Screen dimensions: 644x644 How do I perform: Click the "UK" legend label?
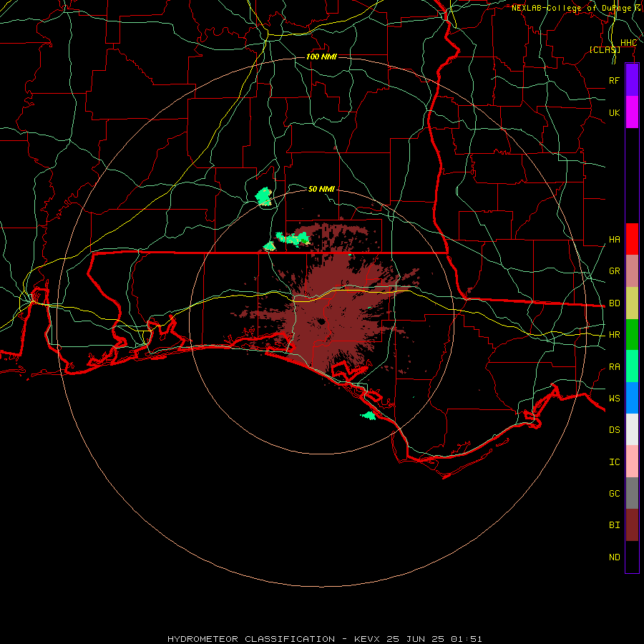615,112
